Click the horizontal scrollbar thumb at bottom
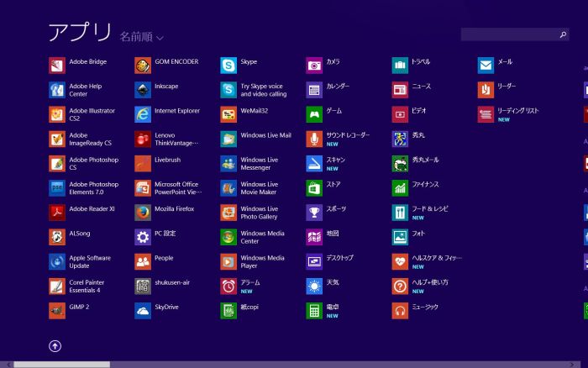Screen dimensions: 588x368 coord(60,364)
